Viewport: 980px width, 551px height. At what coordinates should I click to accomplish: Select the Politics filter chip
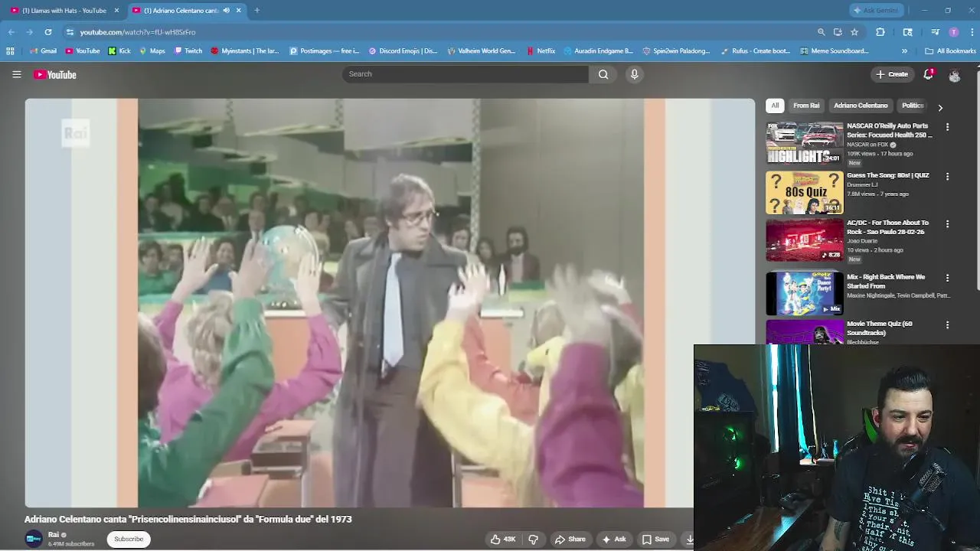point(912,106)
